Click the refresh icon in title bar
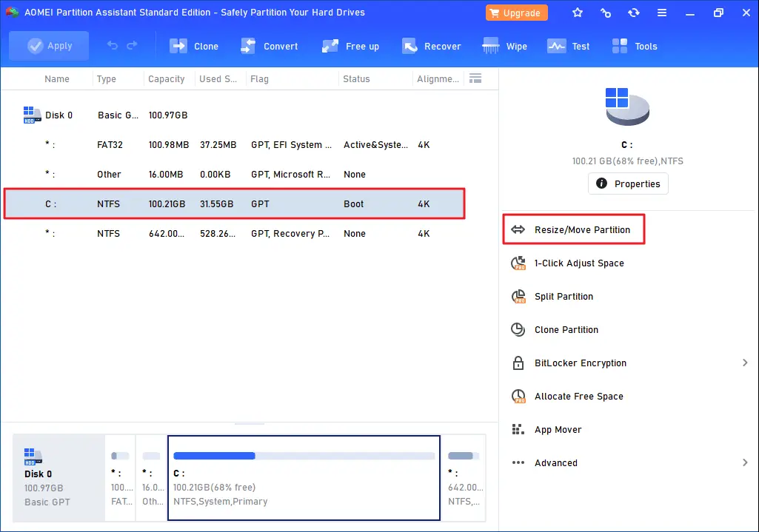This screenshot has width=759, height=532. 634,13
